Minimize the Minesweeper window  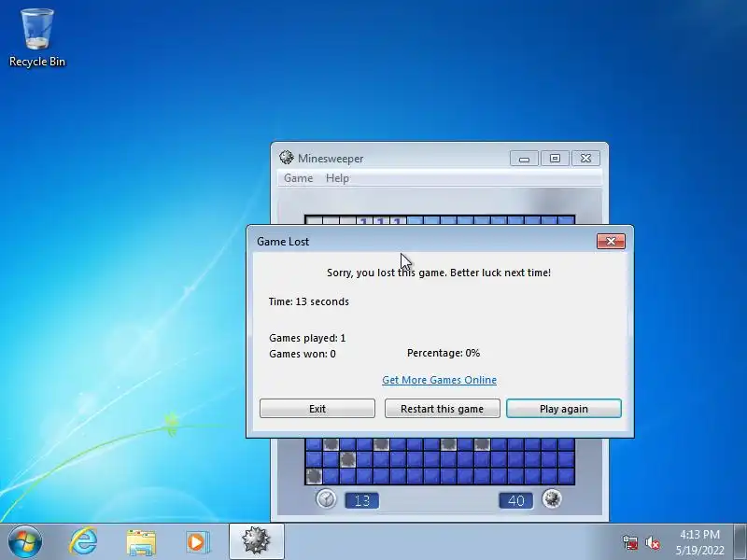pyautogui.click(x=524, y=158)
